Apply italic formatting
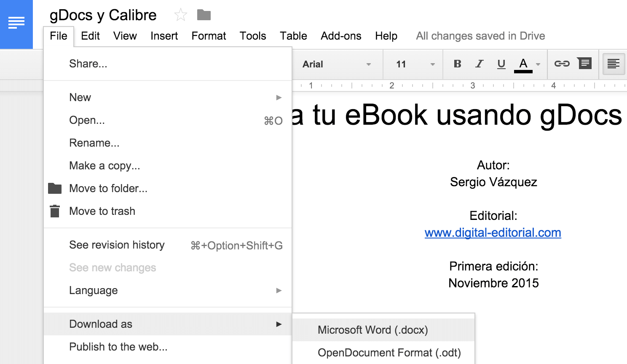627x364 pixels. 479,64
